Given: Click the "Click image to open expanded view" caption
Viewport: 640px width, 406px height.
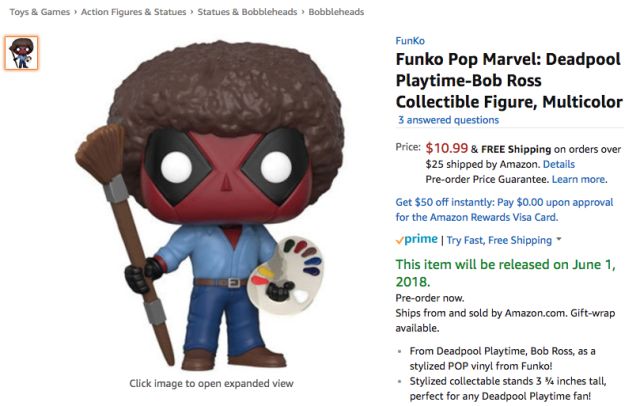Looking at the screenshot, I should point(211,383).
